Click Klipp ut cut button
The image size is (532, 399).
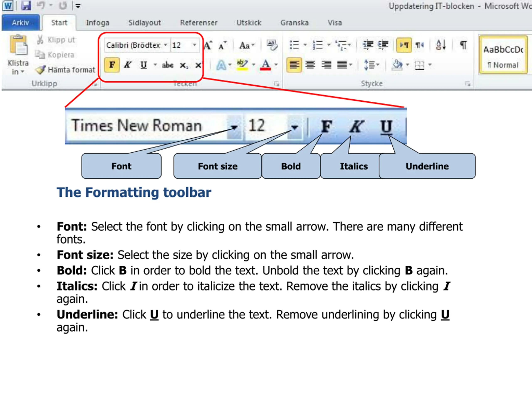click(x=56, y=40)
